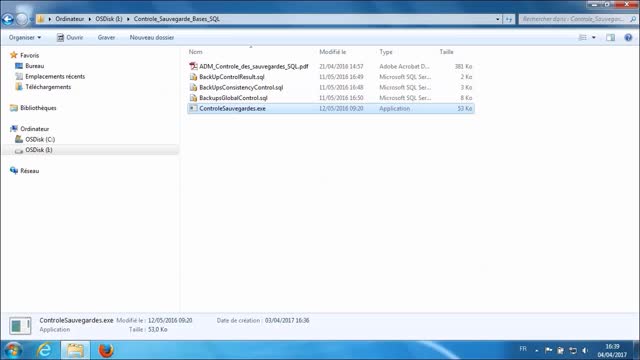
Task: Click the Windows Explorer taskbar icon
Action: pyautogui.click(x=75, y=350)
